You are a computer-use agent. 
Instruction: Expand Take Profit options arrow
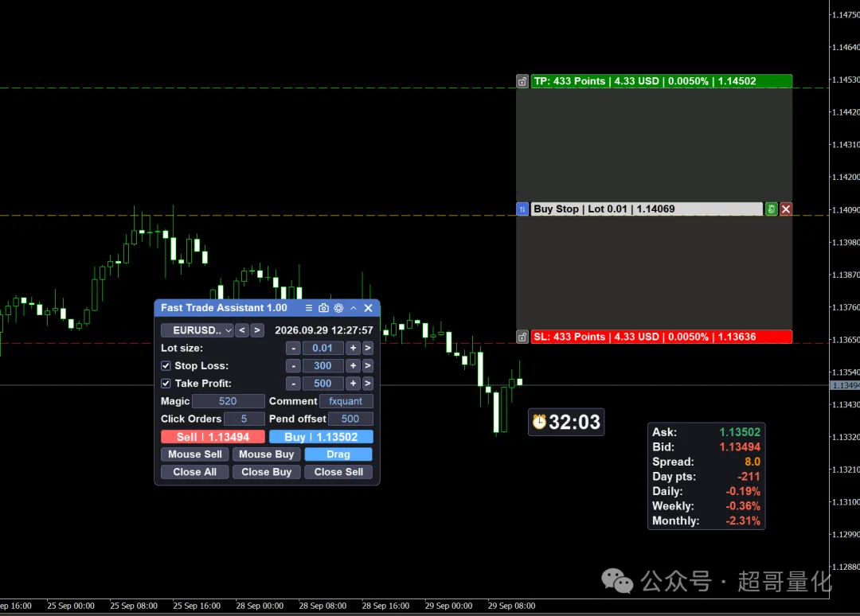(368, 384)
